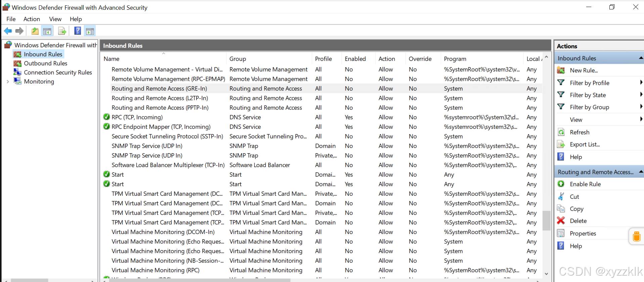
Task: Click the Cut scissors icon
Action: coord(561,196)
